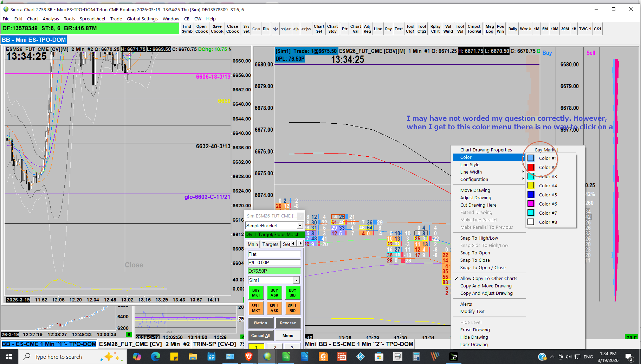Pick the yellow Color #4 swatch
The image size is (641, 364).
[x=531, y=186]
